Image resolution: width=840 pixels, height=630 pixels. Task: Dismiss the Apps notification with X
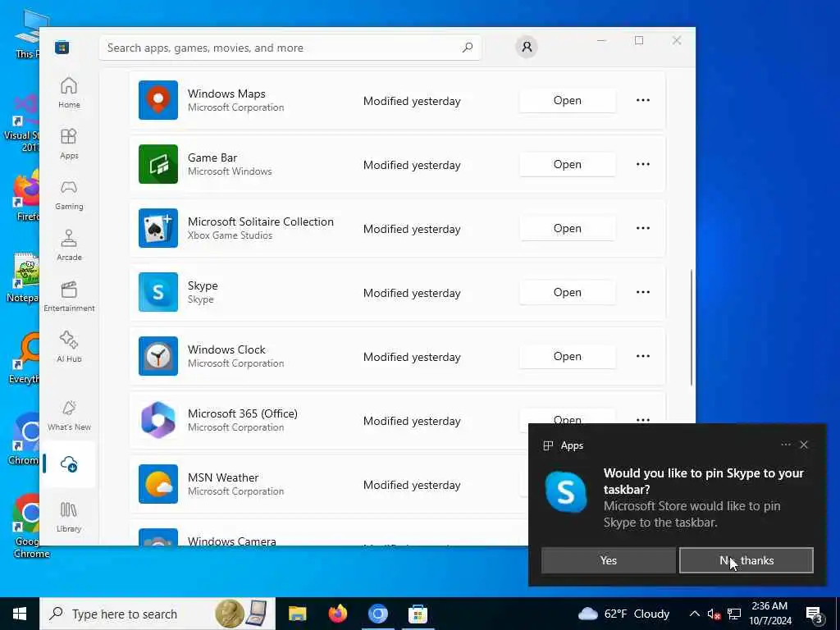coord(804,445)
